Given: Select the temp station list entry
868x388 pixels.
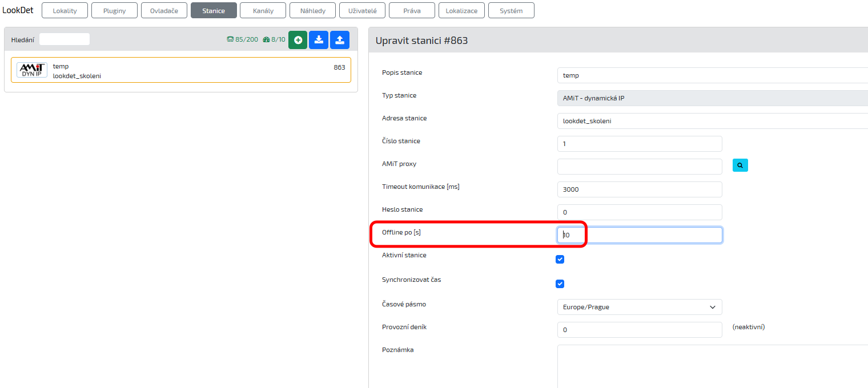Looking at the screenshot, I should (180, 70).
